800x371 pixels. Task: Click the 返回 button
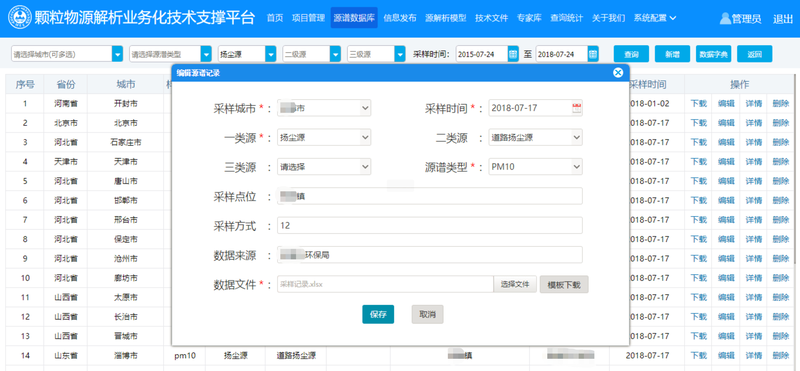(755, 54)
